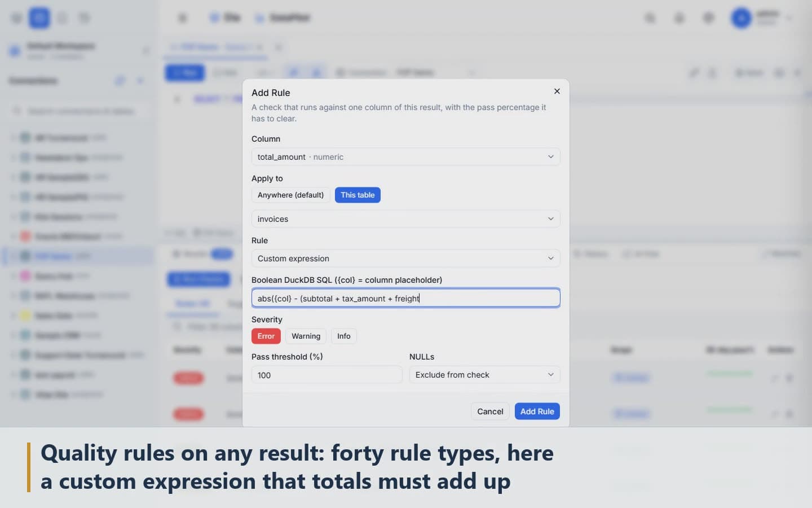Viewport: 812px width, 508px height.
Task: Choose the This table scope option
Action: coord(358,195)
